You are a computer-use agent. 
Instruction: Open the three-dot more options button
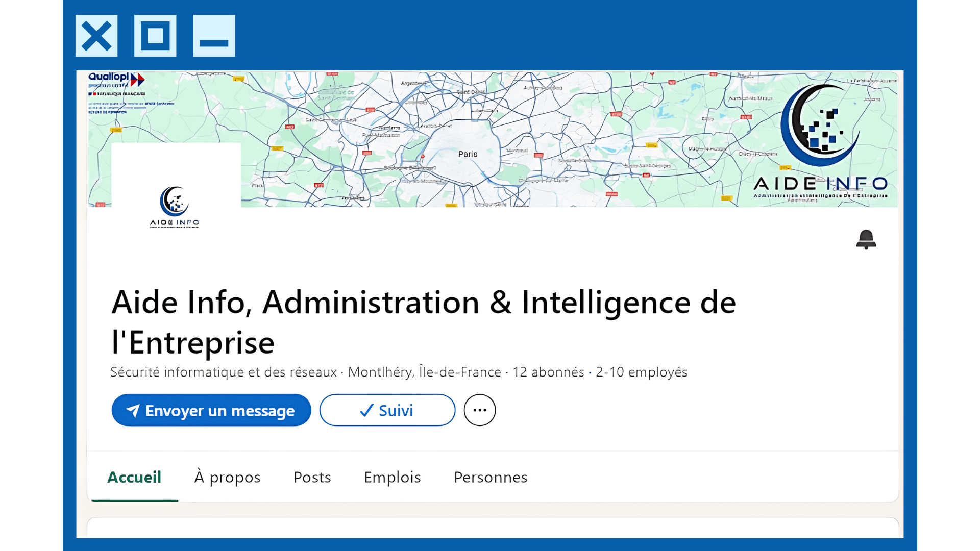coord(479,410)
